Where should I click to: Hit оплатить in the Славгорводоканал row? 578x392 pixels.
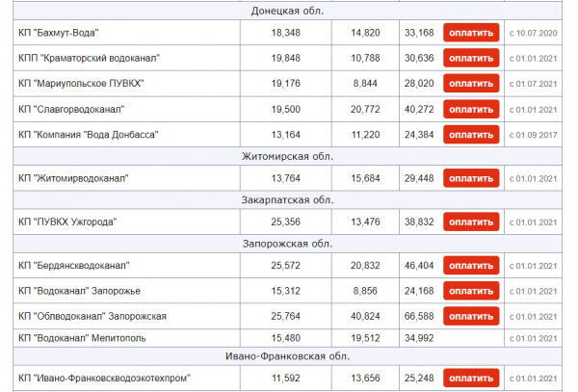pyautogui.click(x=471, y=110)
